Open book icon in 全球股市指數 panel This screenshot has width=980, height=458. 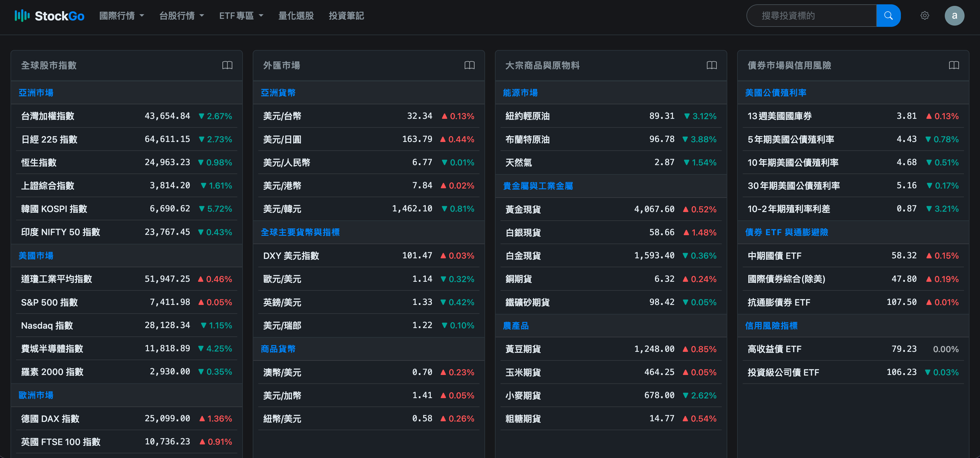[x=227, y=65]
